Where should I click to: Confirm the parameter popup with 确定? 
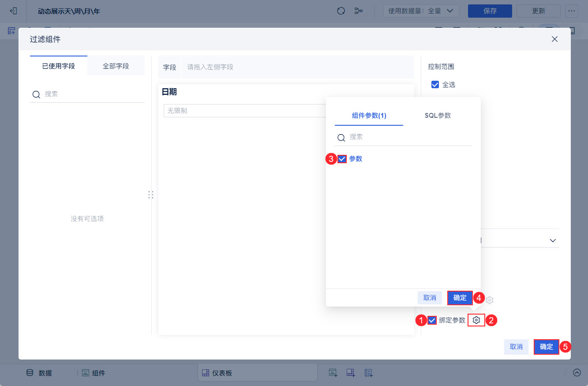(460, 298)
